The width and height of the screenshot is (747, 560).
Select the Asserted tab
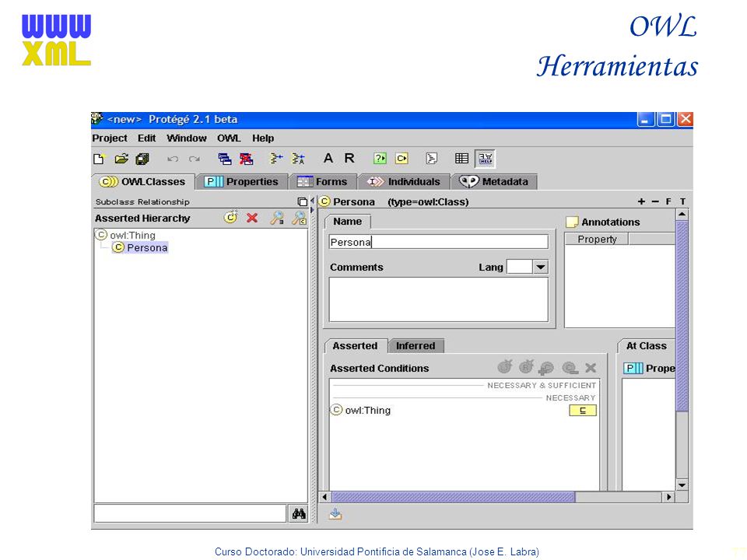pos(356,345)
